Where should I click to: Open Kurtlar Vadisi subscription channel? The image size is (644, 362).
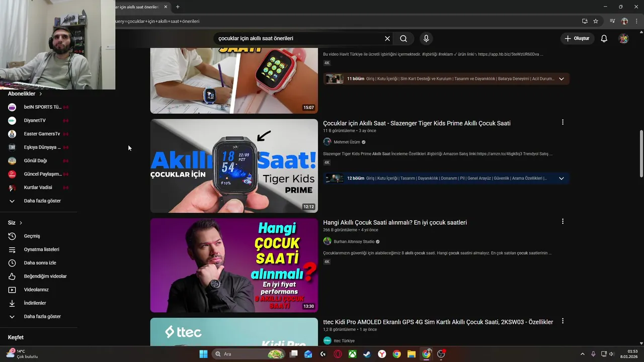(39, 188)
